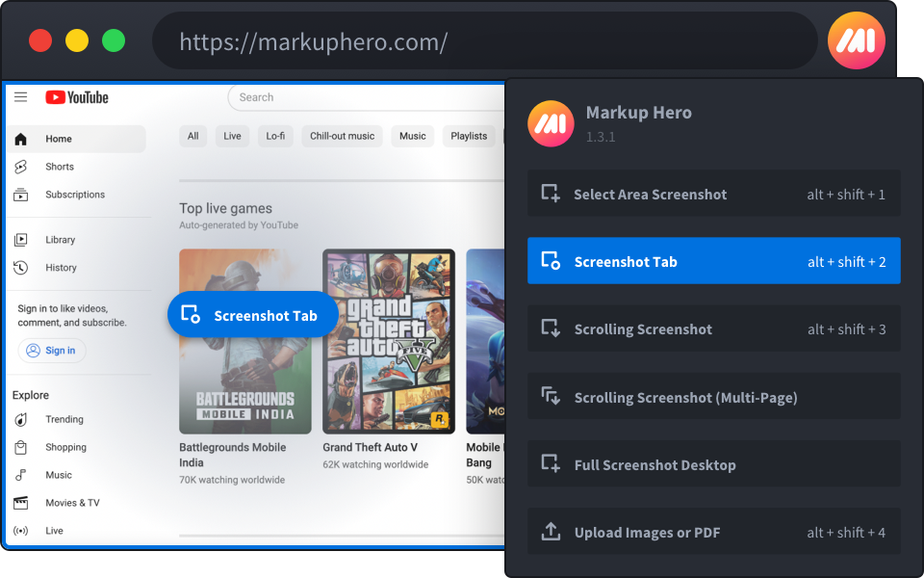Click the red close window button
Screen dimensions: 924x578
40,40
